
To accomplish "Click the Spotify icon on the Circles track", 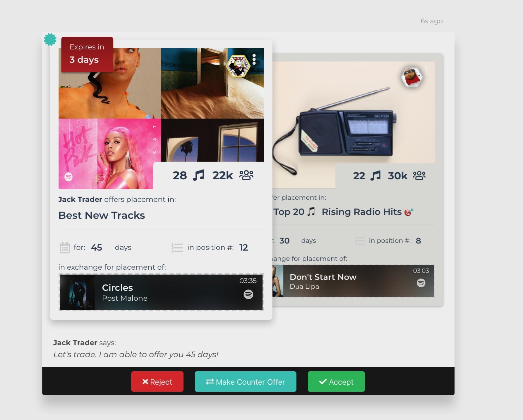I will (248, 294).
